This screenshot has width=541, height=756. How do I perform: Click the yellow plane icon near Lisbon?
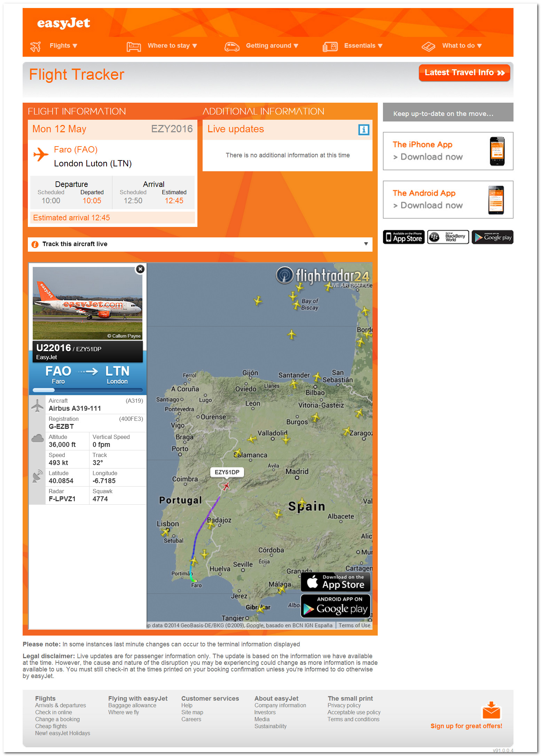click(165, 532)
